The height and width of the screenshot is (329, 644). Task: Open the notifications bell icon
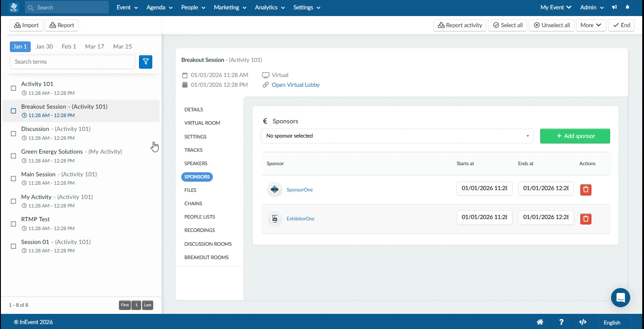click(x=628, y=8)
